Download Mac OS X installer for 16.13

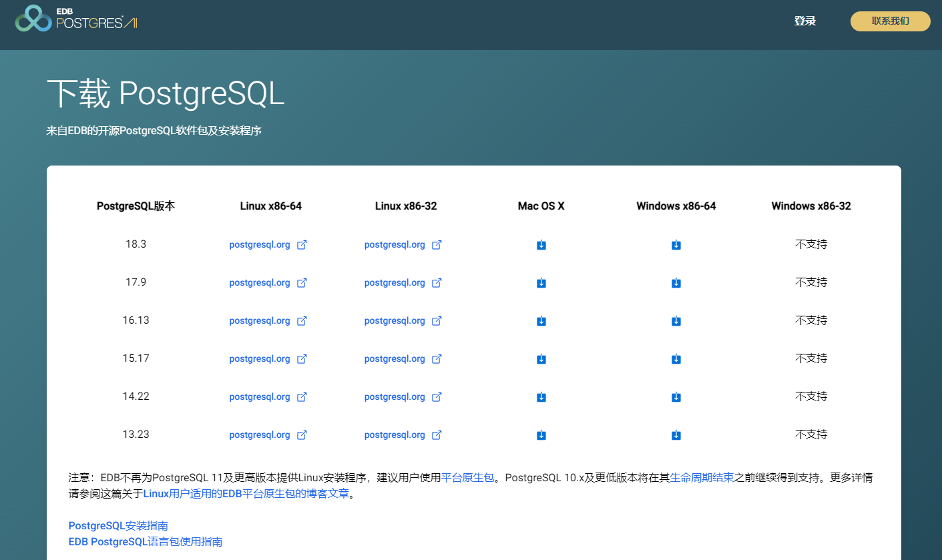pyautogui.click(x=541, y=321)
